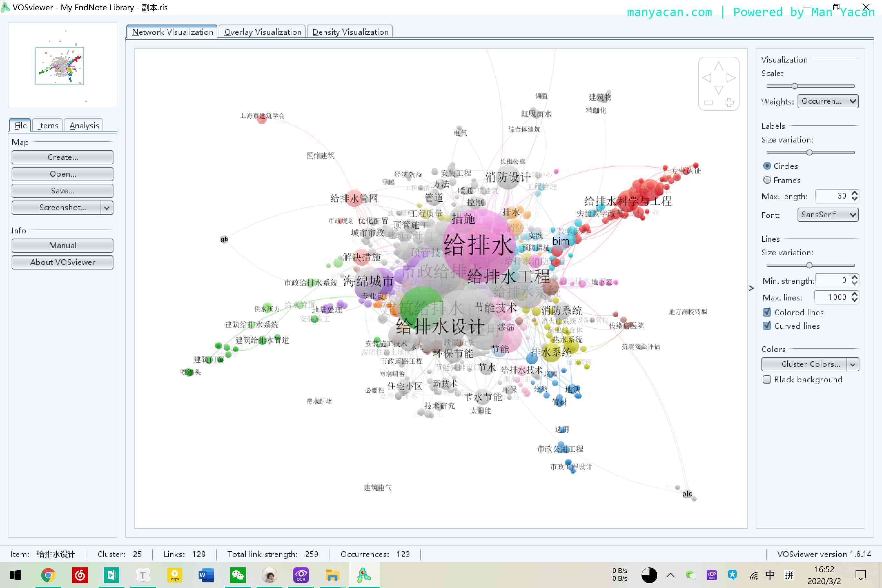Enable Black background checkbox
This screenshot has height=588, width=882.
click(x=767, y=379)
